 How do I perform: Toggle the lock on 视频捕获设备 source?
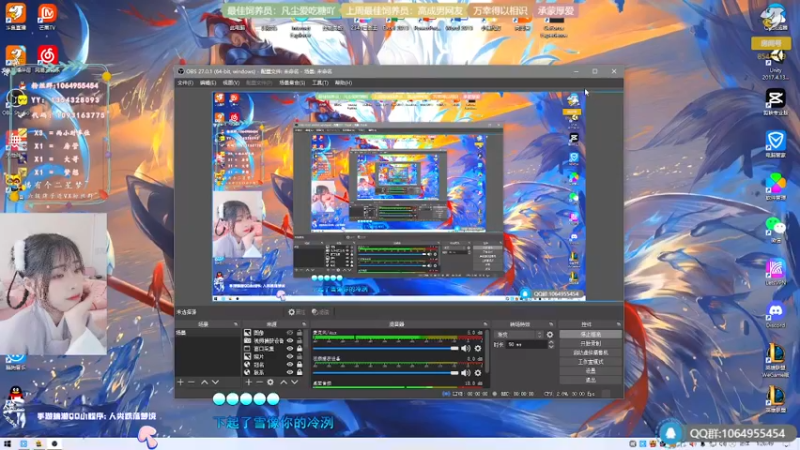(x=299, y=340)
